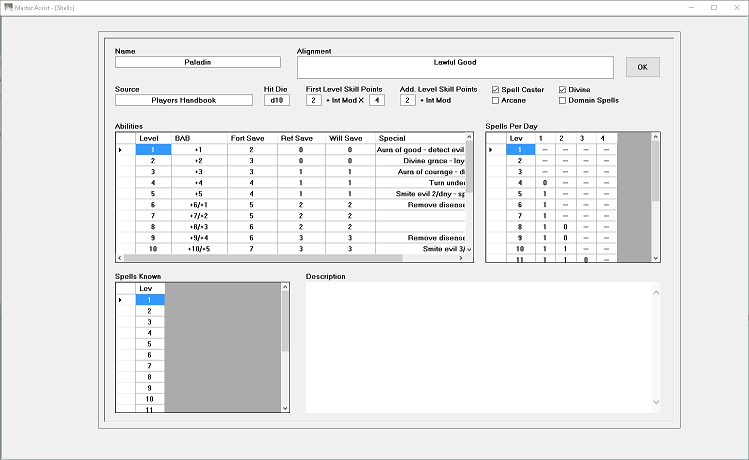Click row selector arrow in Spells Known
This screenshot has width=749, height=460.
(120, 300)
